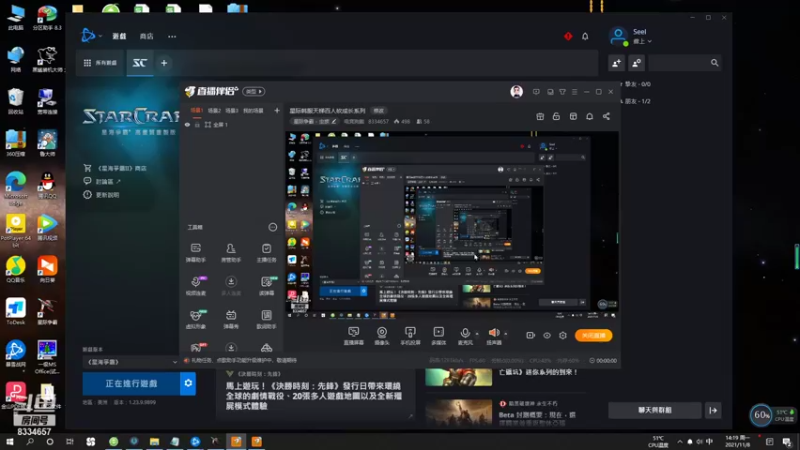Collapse the toolbox (工具箱) panel circle button
Viewport: 800px width, 450px height.
[x=272, y=227]
